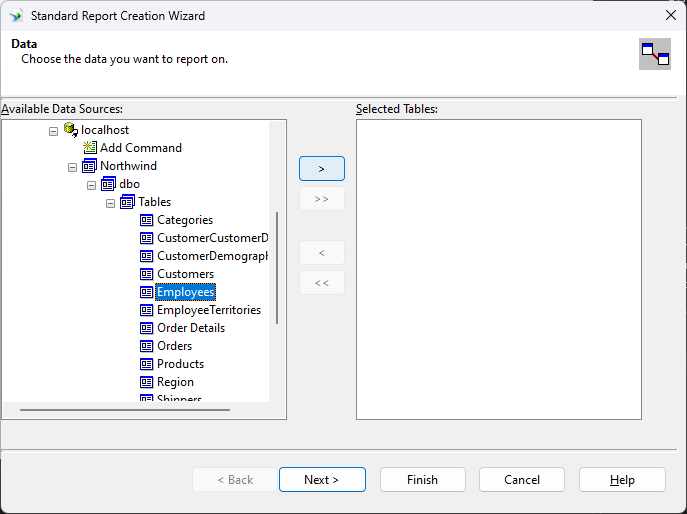This screenshot has width=687, height=514.
Task: Click the vertical scrollbar in data sources
Action: pos(277,267)
